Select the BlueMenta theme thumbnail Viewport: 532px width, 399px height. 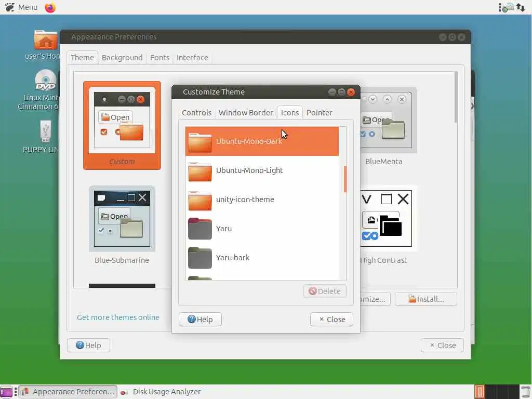pos(388,121)
